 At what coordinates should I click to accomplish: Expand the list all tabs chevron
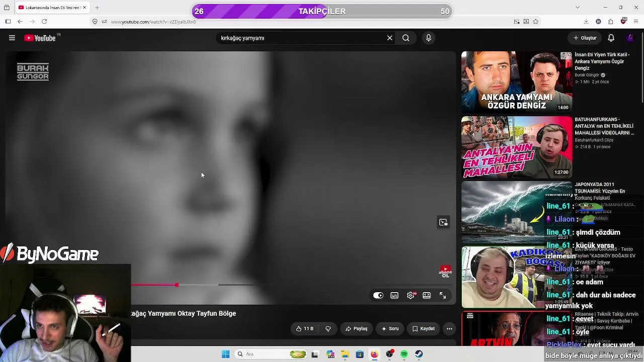(x=577, y=8)
